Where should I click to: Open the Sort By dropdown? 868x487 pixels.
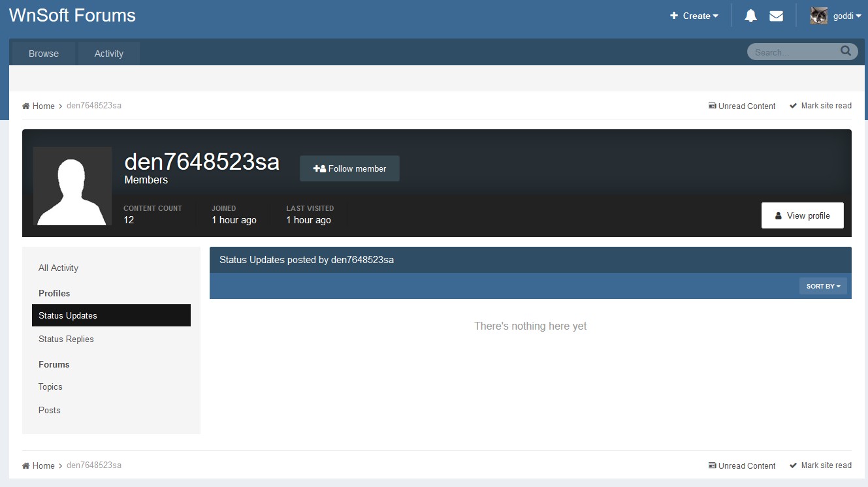coord(823,286)
